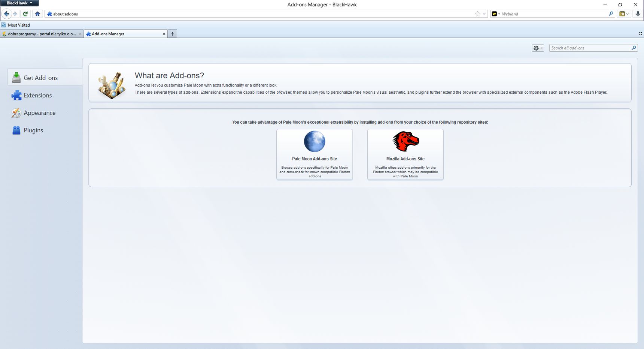Viewport: 644px width, 349px height.
Task: Minimize the BlackHawk window
Action: coord(605,4)
